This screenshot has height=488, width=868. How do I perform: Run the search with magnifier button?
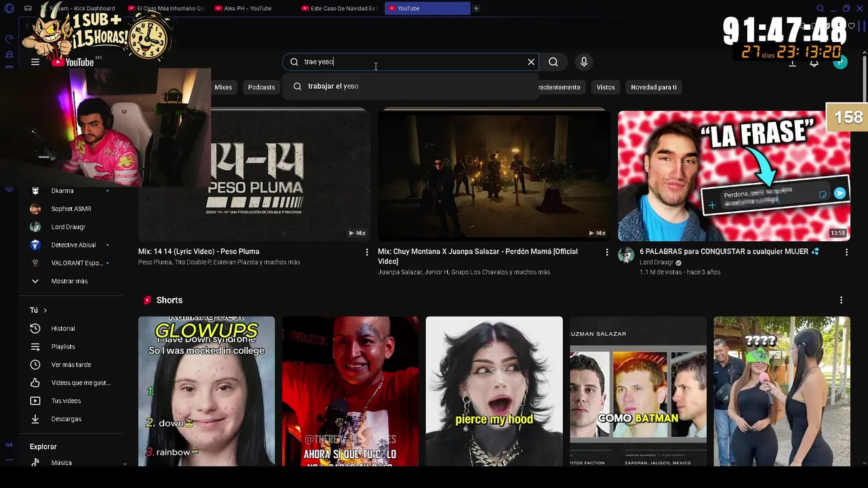pyautogui.click(x=553, y=62)
